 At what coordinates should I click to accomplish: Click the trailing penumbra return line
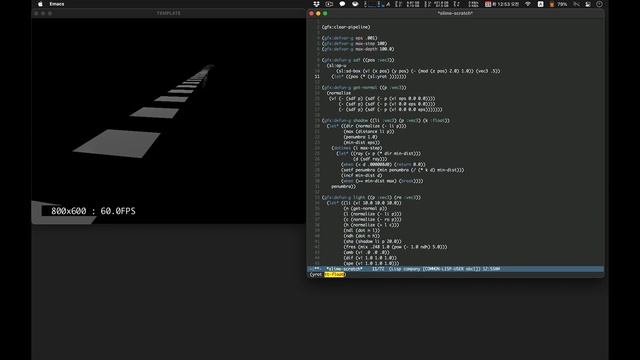(x=344, y=187)
